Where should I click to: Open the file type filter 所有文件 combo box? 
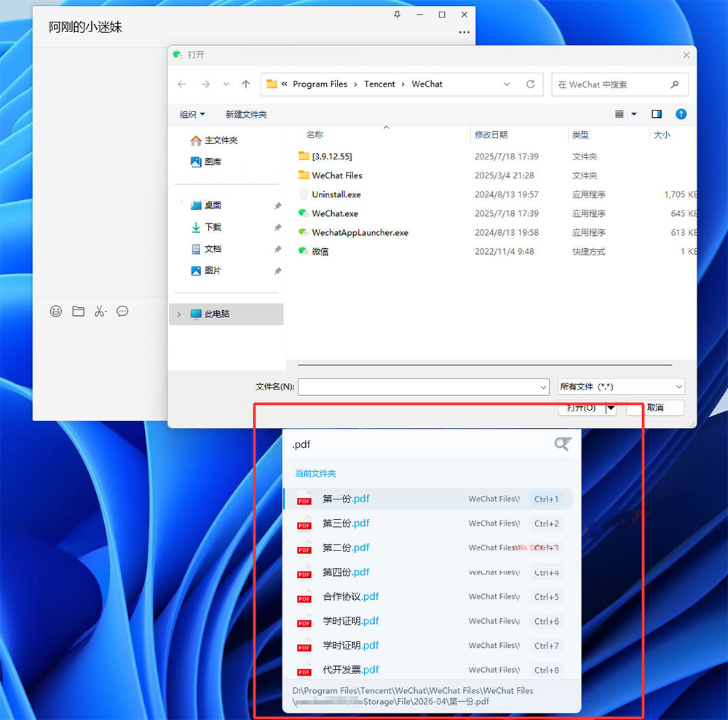(621, 387)
